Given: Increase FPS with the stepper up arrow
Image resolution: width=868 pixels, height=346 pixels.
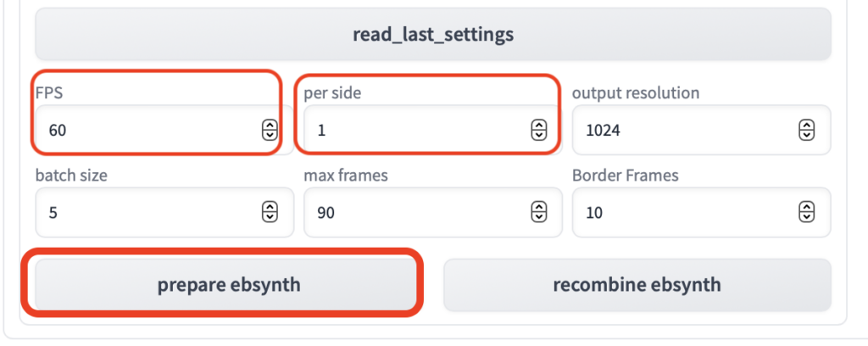Looking at the screenshot, I should 270,126.
